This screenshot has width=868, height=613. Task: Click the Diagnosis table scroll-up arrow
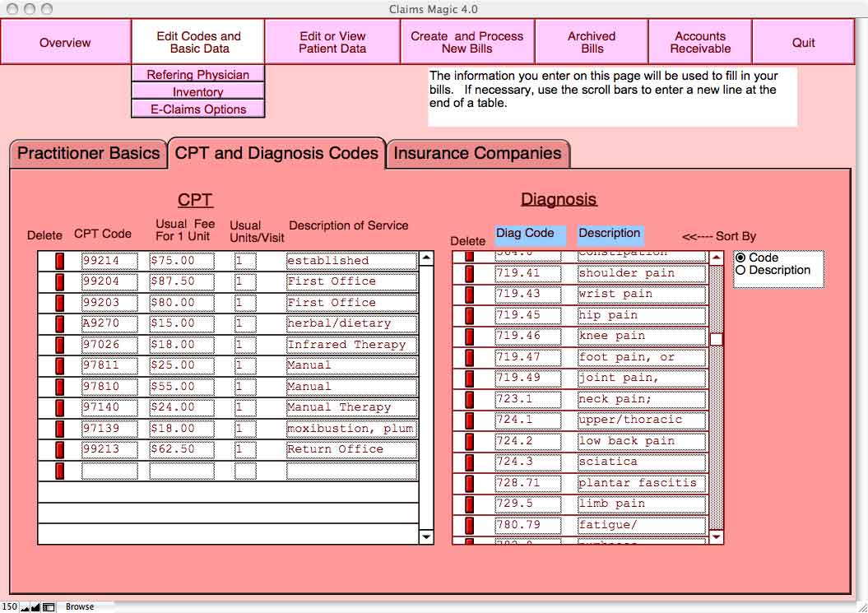click(717, 258)
